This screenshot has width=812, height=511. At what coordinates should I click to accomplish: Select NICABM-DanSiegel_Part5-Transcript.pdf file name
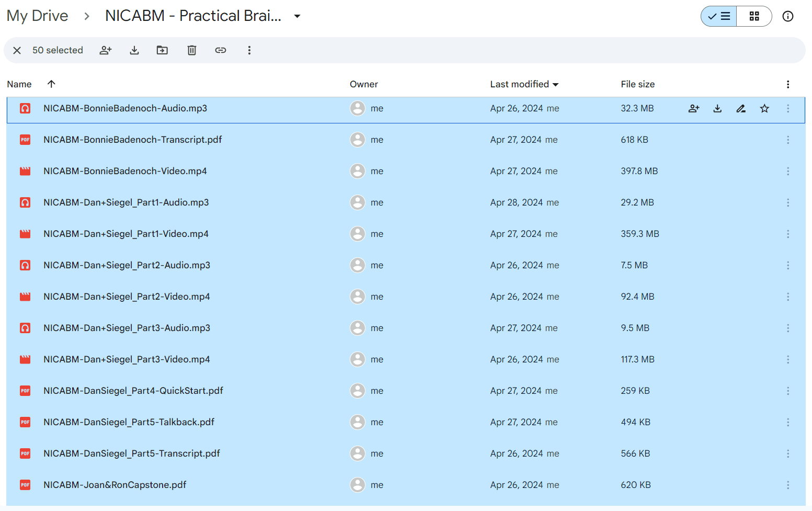click(132, 453)
